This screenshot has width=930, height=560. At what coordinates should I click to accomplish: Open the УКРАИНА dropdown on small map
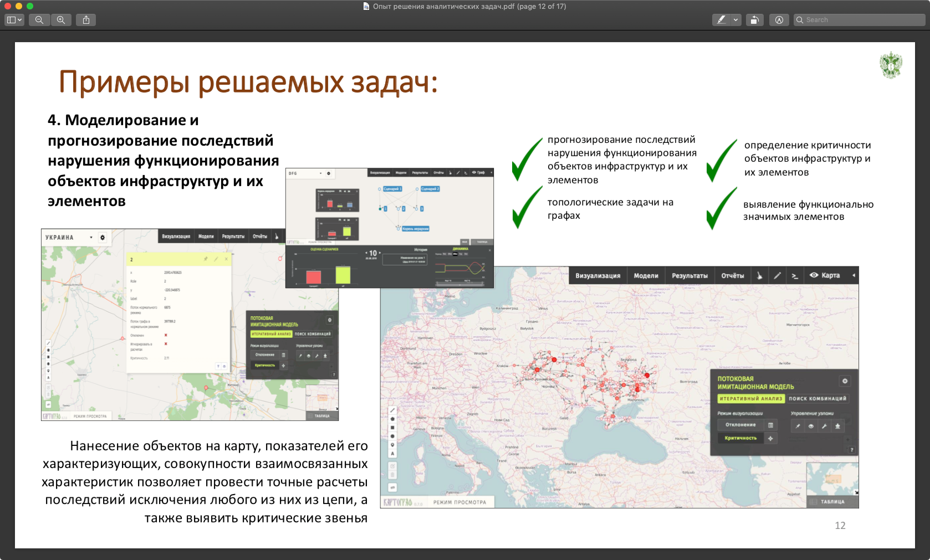[91, 238]
